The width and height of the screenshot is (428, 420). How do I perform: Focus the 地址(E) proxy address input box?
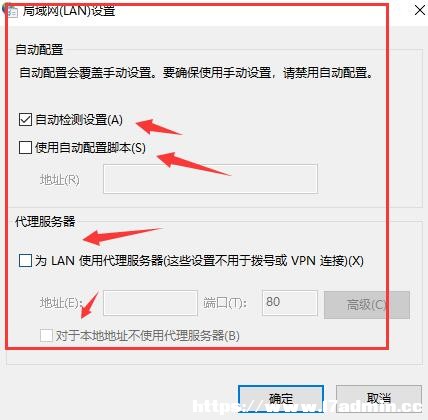(150, 303)
